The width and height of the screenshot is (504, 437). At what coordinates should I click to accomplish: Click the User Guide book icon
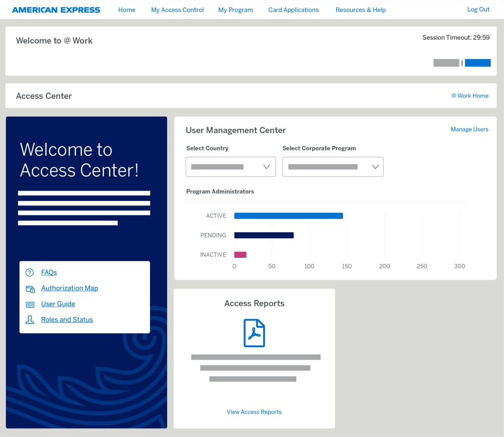point(30,304)
